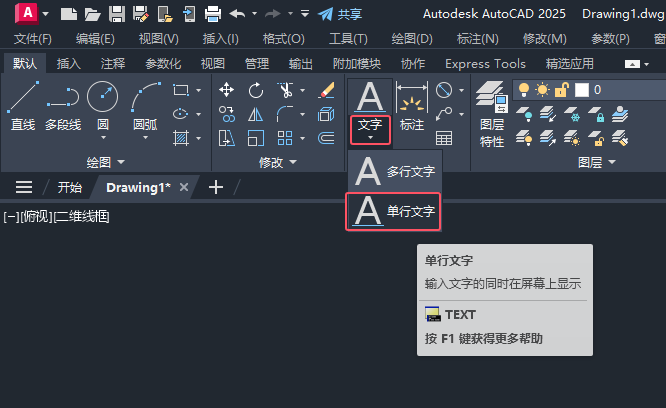Select the Move tool
The width and height of the screenshot is (666, 408).
click(x=226, y=90)
